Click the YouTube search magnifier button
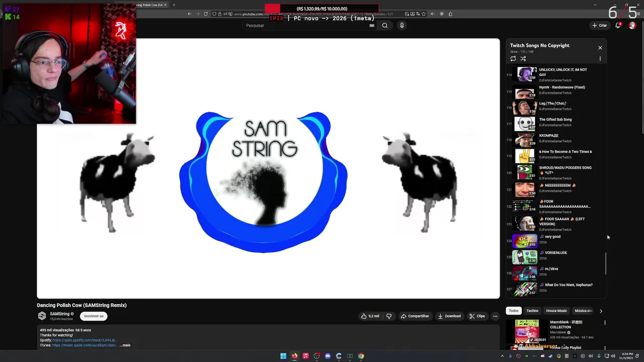Screen dimensions: 644x362 385,26
